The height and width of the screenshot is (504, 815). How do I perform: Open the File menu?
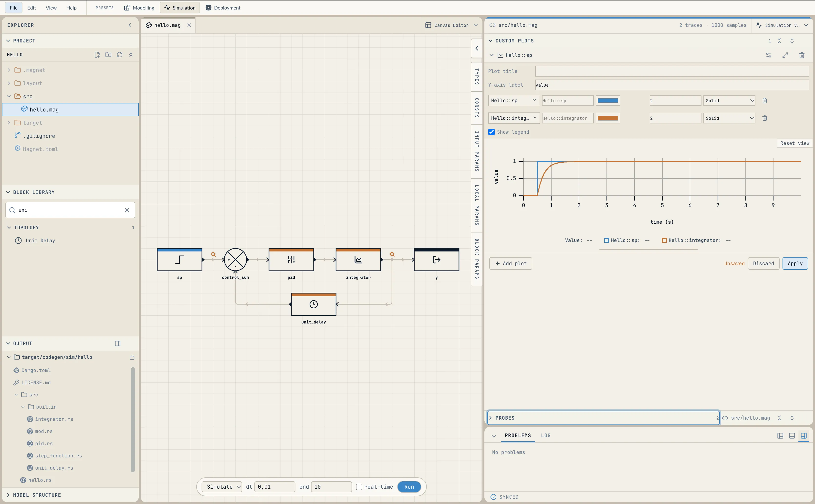(x=14, y=8)
